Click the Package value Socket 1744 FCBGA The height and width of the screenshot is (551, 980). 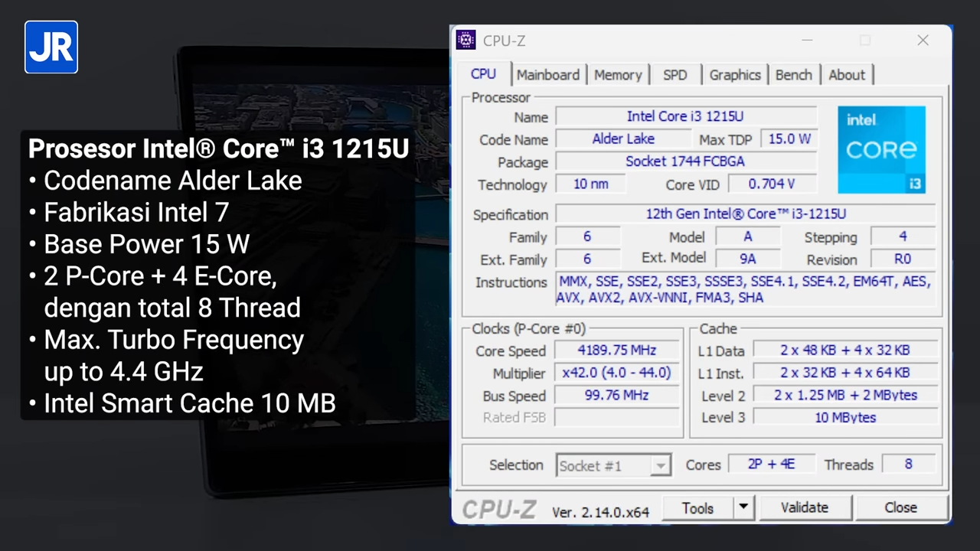[686, 161]
